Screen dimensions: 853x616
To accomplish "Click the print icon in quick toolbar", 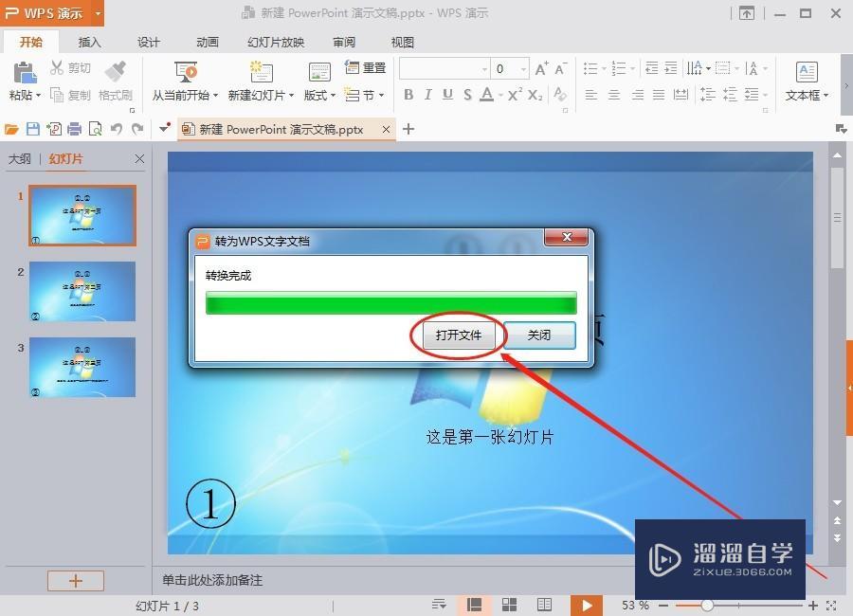I will coord(74,129).
